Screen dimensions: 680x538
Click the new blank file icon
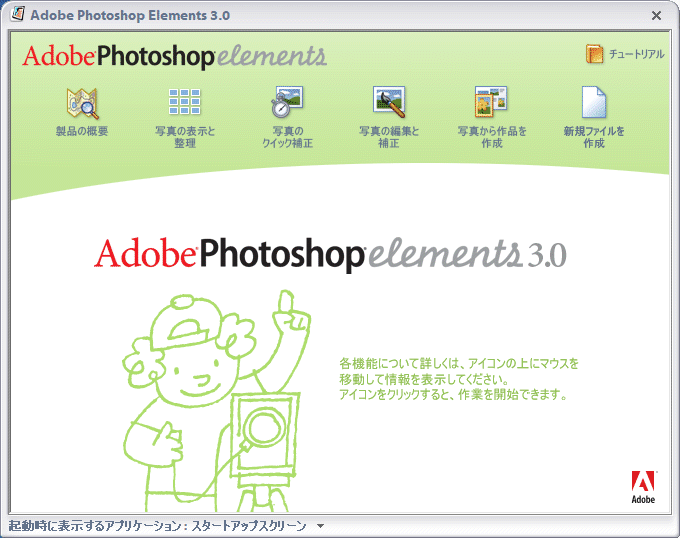tap(594, 102)
